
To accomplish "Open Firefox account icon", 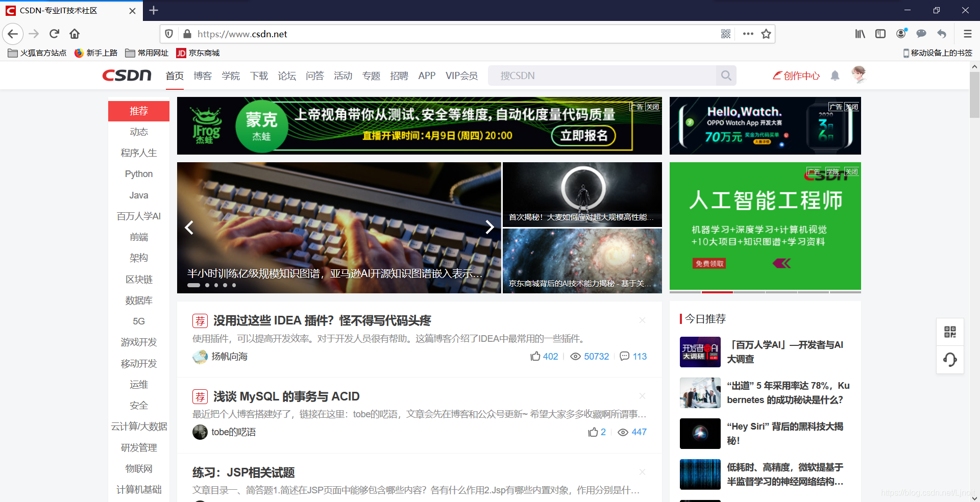I will (x=901, y=34).
